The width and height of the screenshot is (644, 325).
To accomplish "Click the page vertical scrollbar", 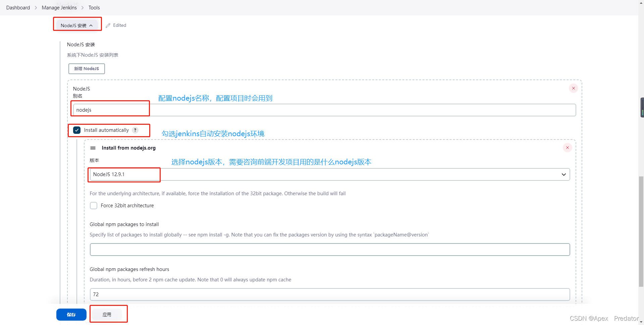I will tap(641, 231).
